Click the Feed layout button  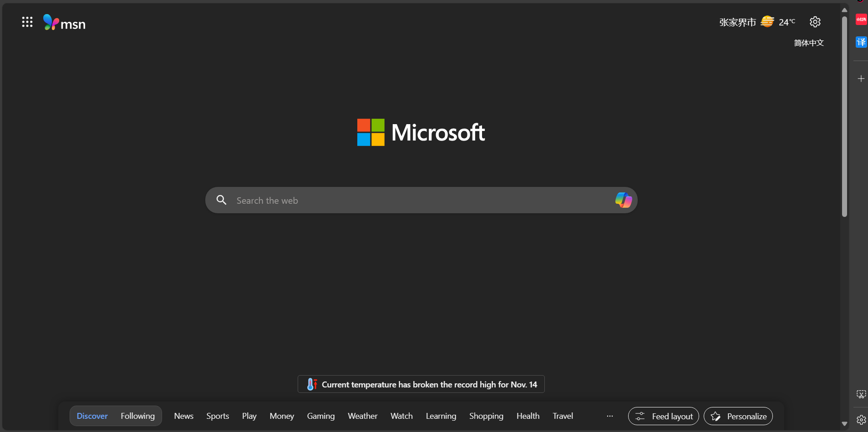pyautogui.click(x=664, y=416)
